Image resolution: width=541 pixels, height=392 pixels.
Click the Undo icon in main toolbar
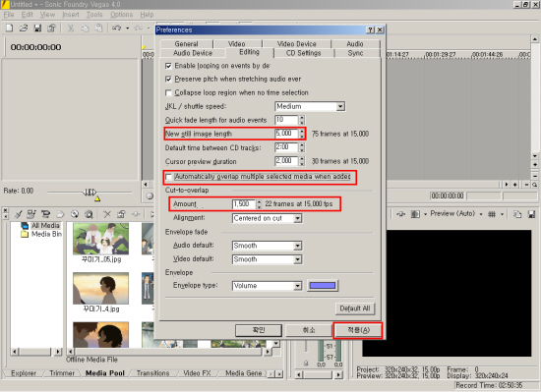[116, 28]
